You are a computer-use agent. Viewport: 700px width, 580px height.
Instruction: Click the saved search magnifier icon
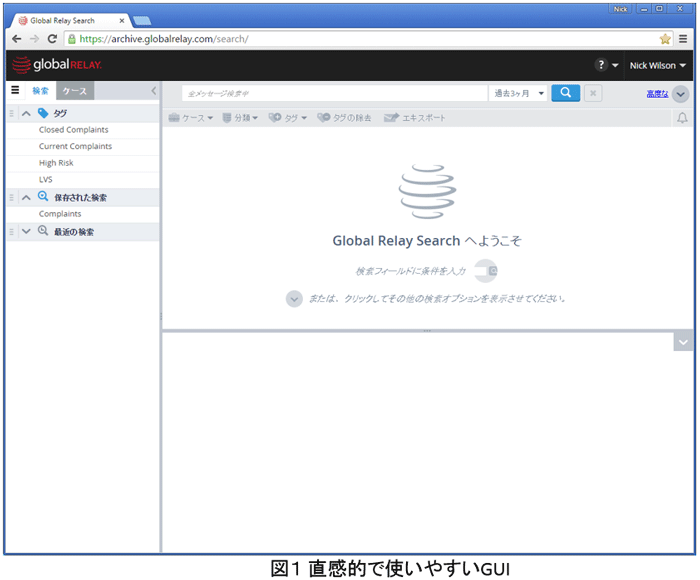43,196
